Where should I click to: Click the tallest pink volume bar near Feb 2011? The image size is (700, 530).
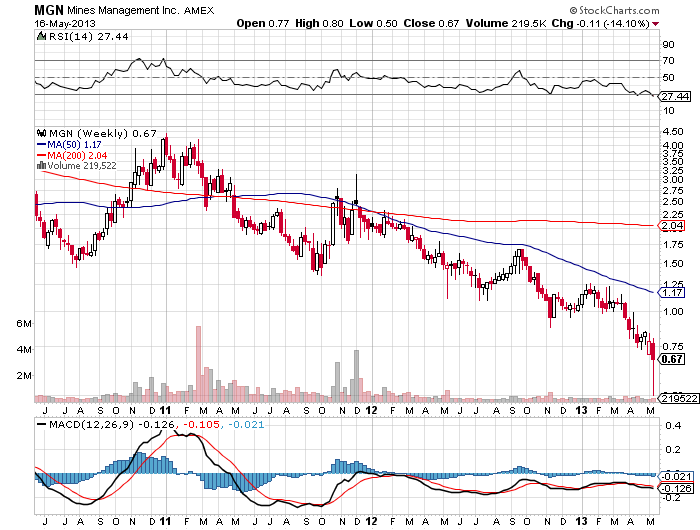point(198,364)
